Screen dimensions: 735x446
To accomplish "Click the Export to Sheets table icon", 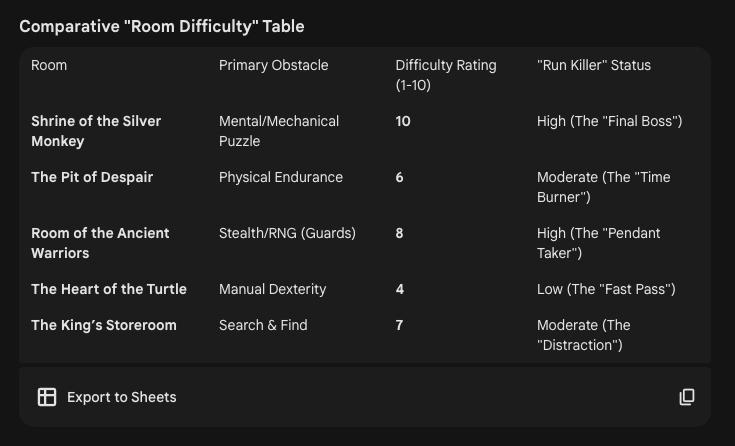I will tap(47, 397).
